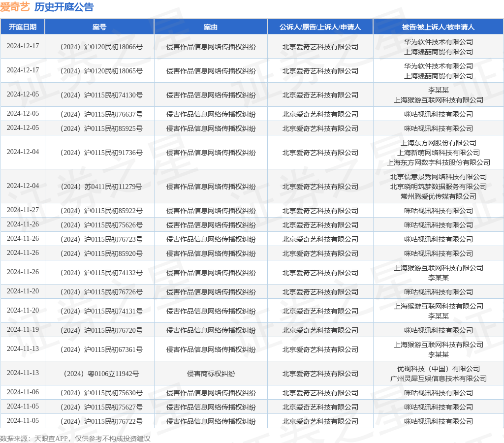The image size is (504, 443).
Task: Select case number '(2024)沪0115民初74130号'
Action: (101, 95)
